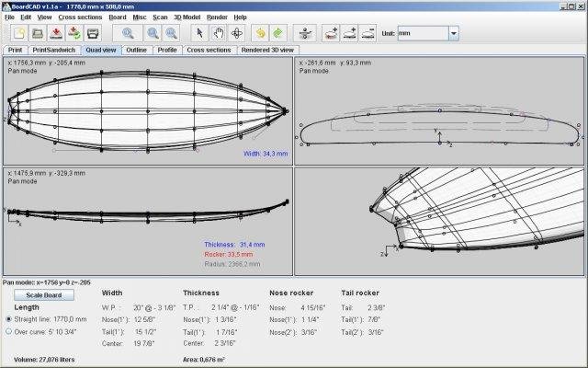The width and height of the screenshot is (588, 368).
Task: Select the arrow pointer edit tool
Action: [200, 33]
